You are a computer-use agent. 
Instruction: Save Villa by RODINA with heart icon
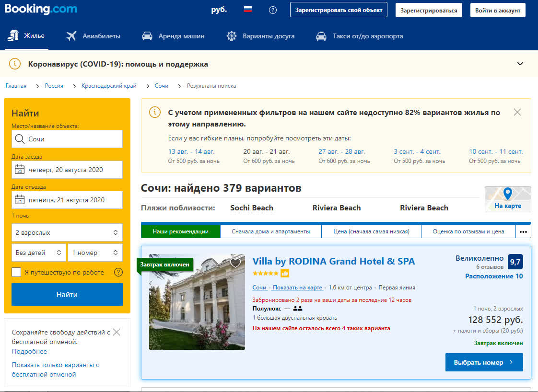(x=235, y=263)
